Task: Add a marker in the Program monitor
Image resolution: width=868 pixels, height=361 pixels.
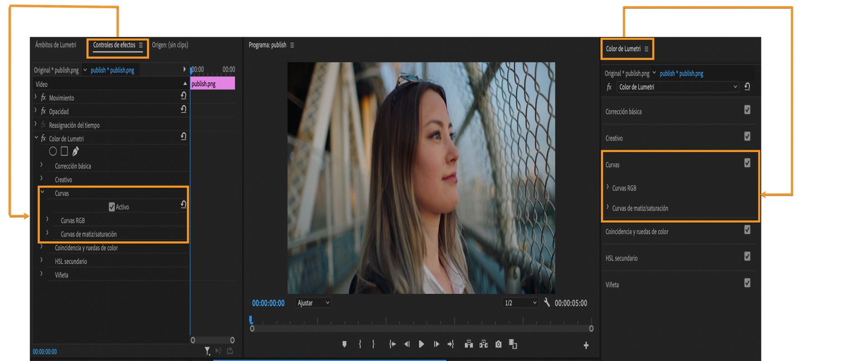Action: (x=344, y=344)
